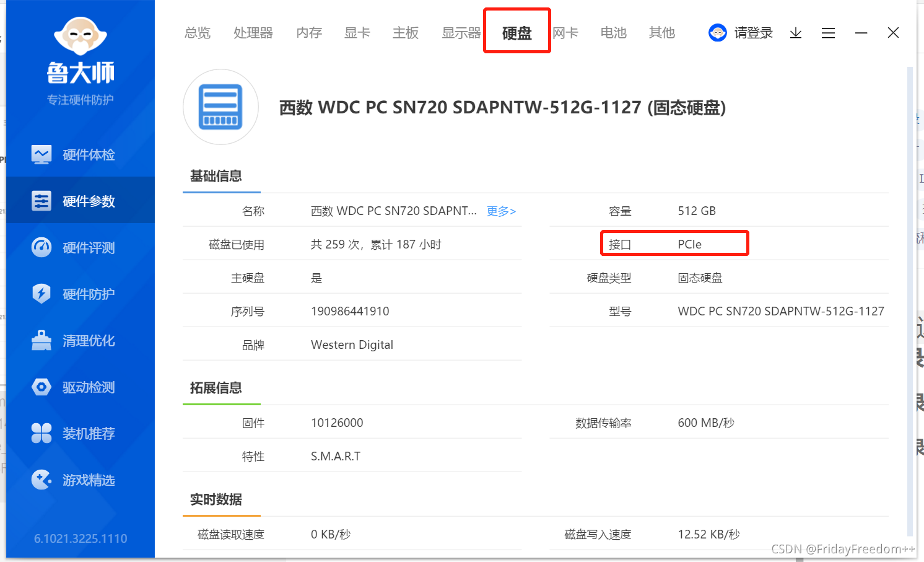Open 游戏精选 game selection icon
This screenshot has height=562, width=924.
pos(41,480)
